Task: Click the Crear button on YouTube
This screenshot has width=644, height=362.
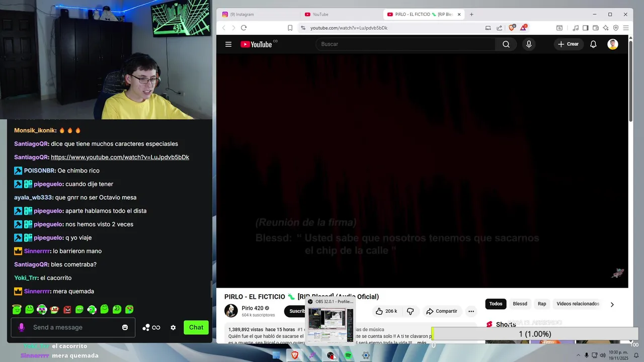Action: (569, 44)
